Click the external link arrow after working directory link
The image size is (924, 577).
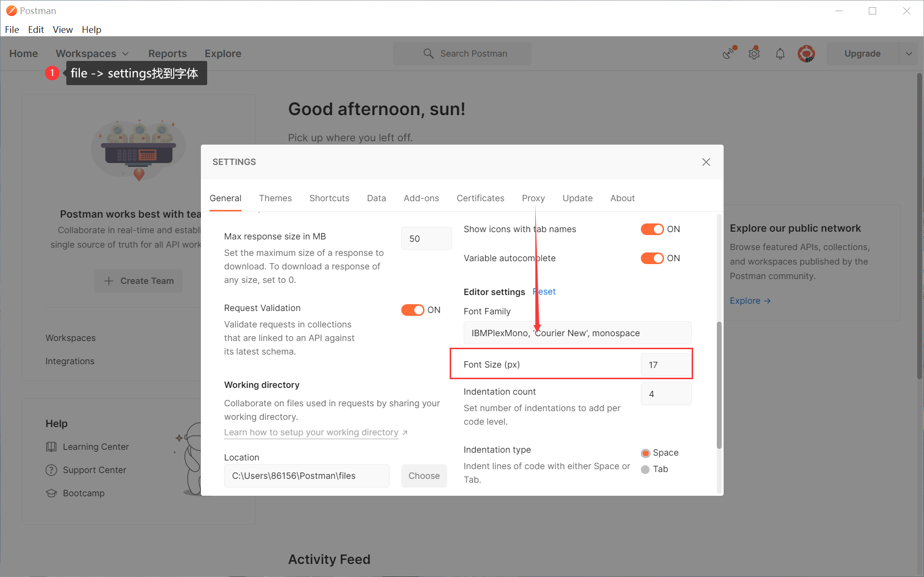(405, 433)
